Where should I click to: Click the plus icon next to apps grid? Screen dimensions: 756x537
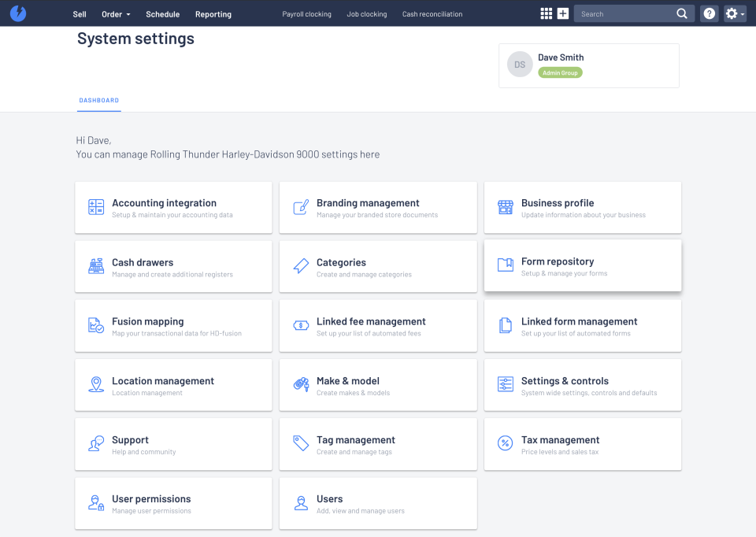click(x=562, y=13)
